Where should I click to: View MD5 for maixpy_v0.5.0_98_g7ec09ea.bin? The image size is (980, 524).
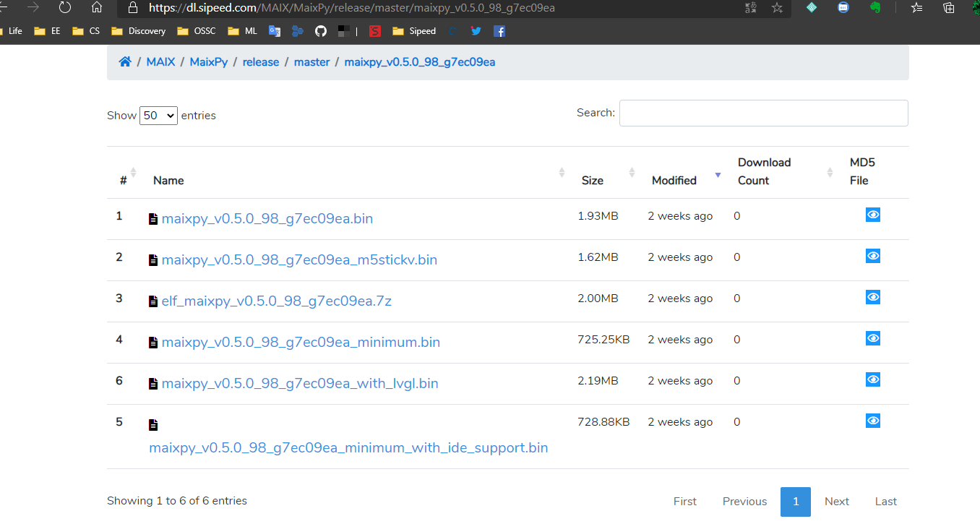click(x=872, y=215)
